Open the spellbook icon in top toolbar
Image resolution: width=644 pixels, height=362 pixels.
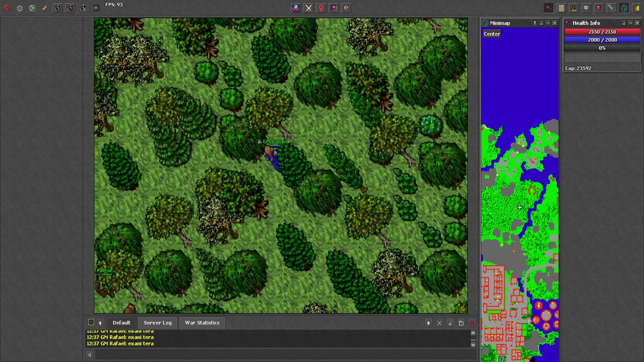tap(334, 8)
